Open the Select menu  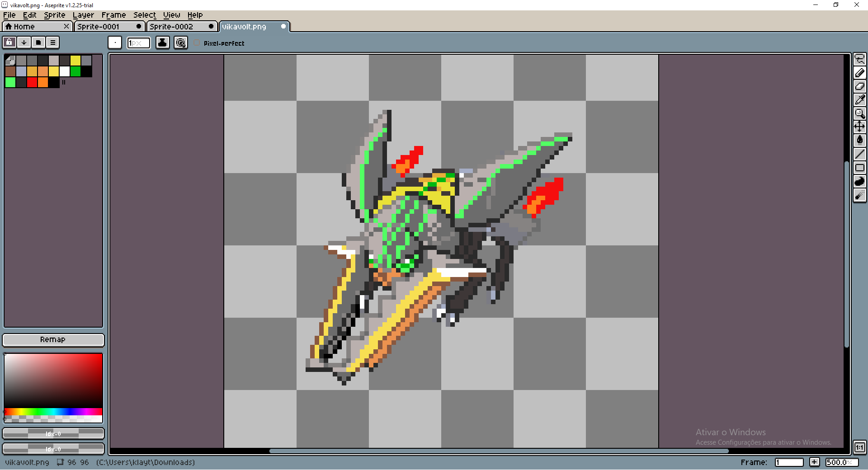(144, 15)
